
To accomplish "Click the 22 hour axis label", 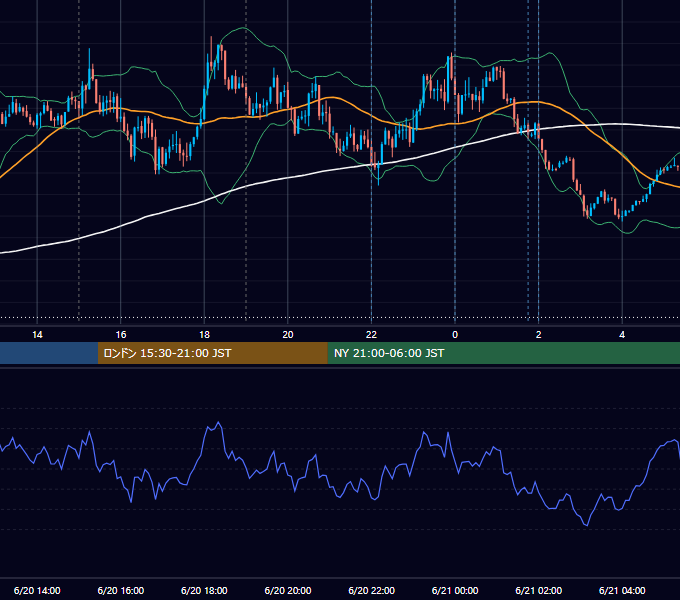I will (371, 335).
